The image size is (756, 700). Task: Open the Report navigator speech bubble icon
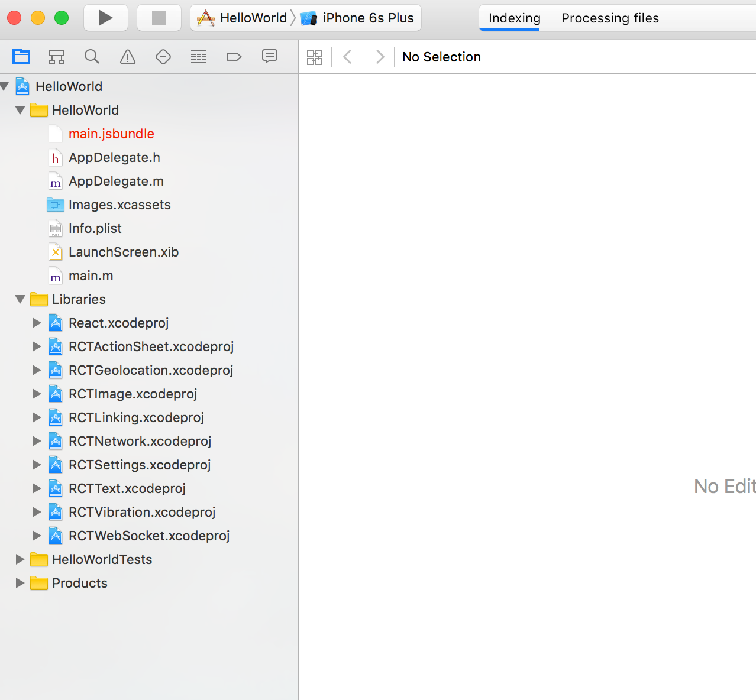(270, 57)
